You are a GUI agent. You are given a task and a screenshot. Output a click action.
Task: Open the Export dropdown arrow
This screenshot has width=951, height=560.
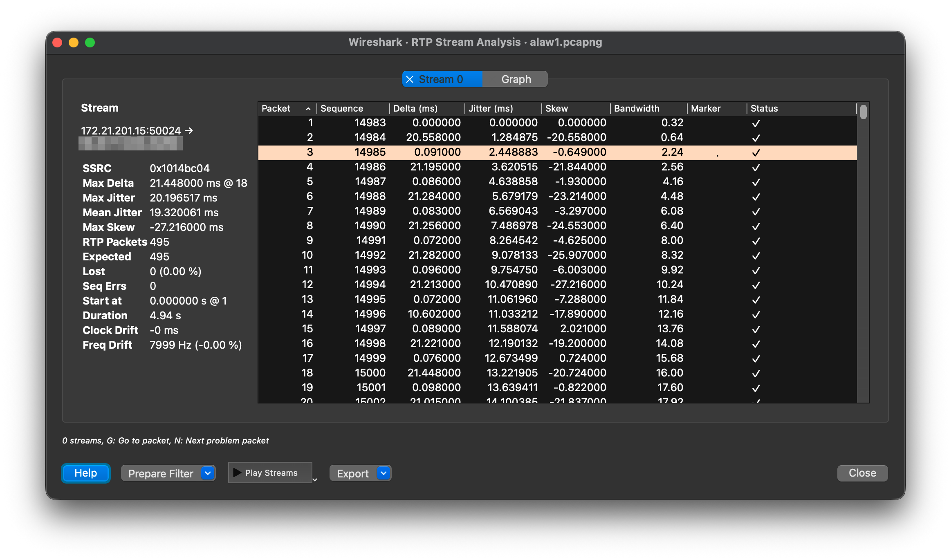pyautogui.click(x=384, y=473)
